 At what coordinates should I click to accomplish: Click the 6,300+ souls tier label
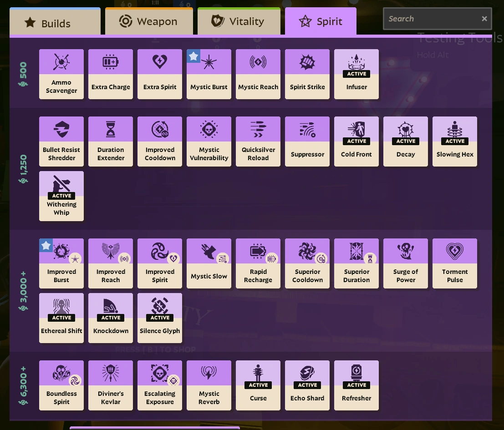[x=23, y=386]
